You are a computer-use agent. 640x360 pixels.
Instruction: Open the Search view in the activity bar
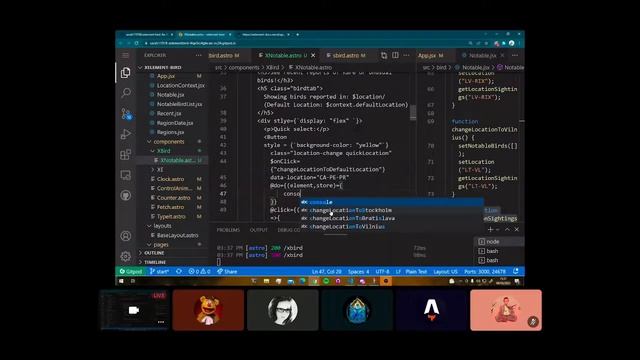(126, 93)
